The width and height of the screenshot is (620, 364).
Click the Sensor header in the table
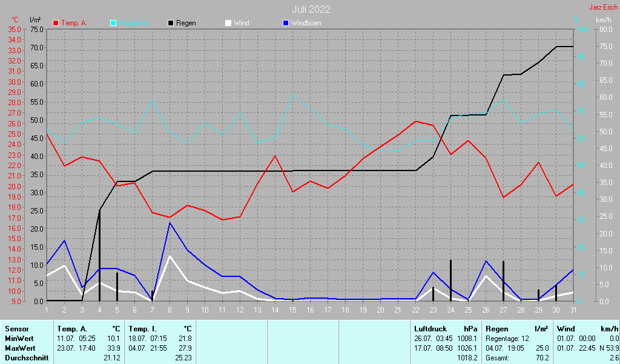click(16, 328)
